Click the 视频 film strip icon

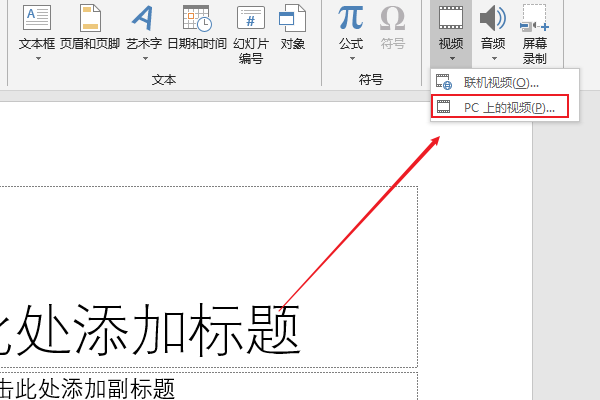coord(451,17)
